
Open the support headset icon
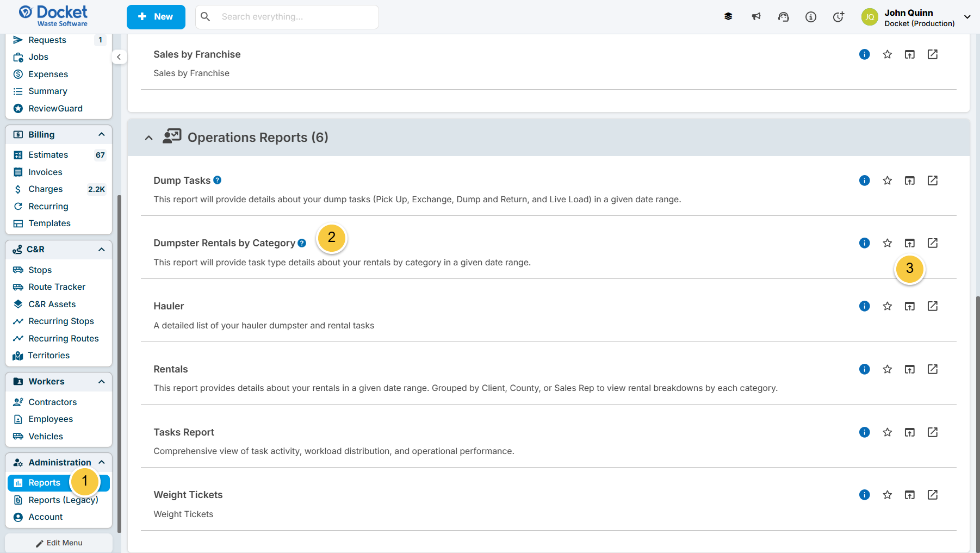coord(783,17)
